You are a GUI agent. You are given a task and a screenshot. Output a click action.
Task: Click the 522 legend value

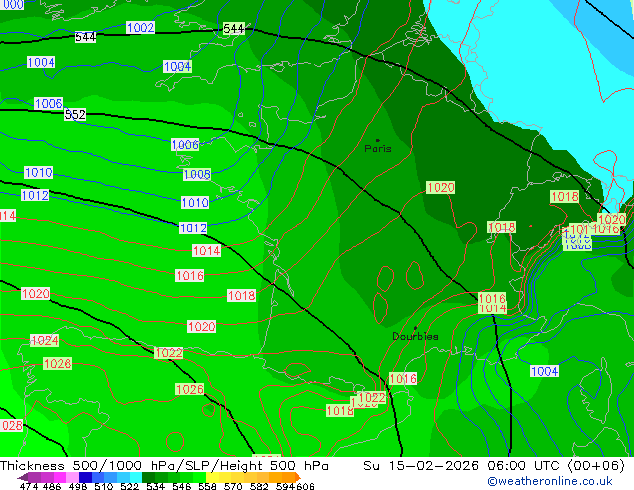129,486
